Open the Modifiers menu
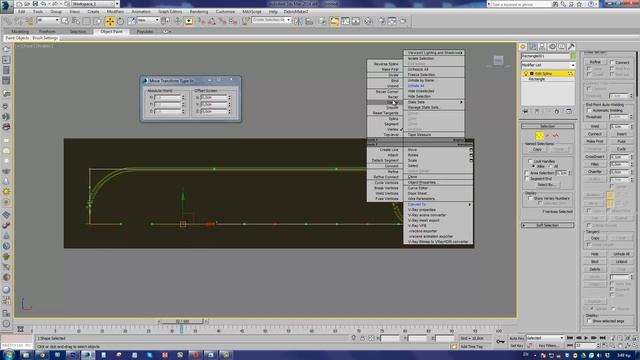Screen dimensions: 640x360 tap(115, 11)
